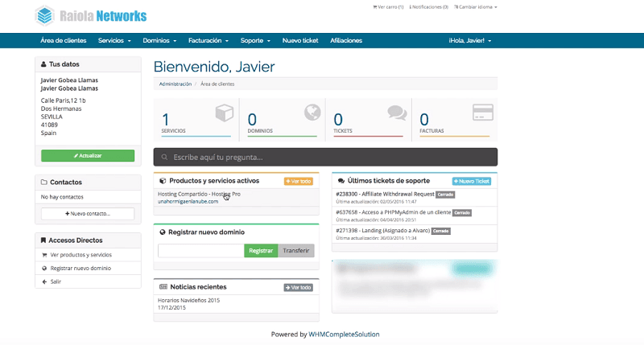Open Hosting Compartido - Hosting Pro service
This screenshot has height=345, width=644.
pyautogui.click(x=199, y=194)
